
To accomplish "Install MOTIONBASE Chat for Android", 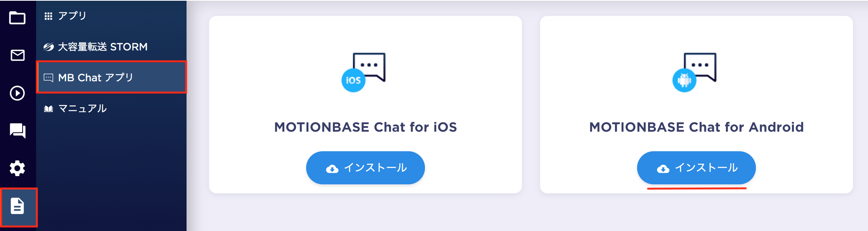I will pyautogui.click(x=697, y=168).
